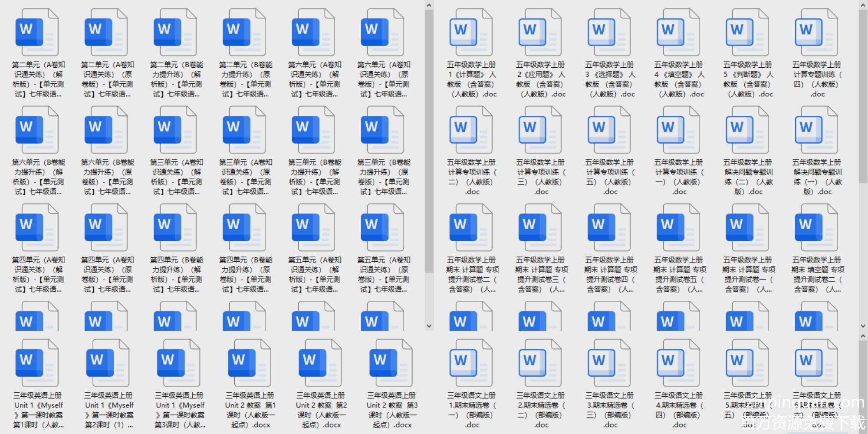Select the 五年级数学上册 5《判断题》 file icon
The image size is (868, 434).
(747, 32)
